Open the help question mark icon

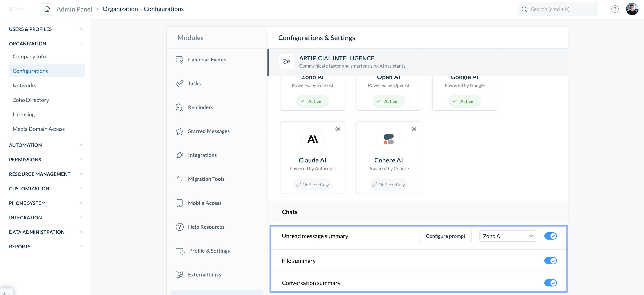(x=615, y=9)
